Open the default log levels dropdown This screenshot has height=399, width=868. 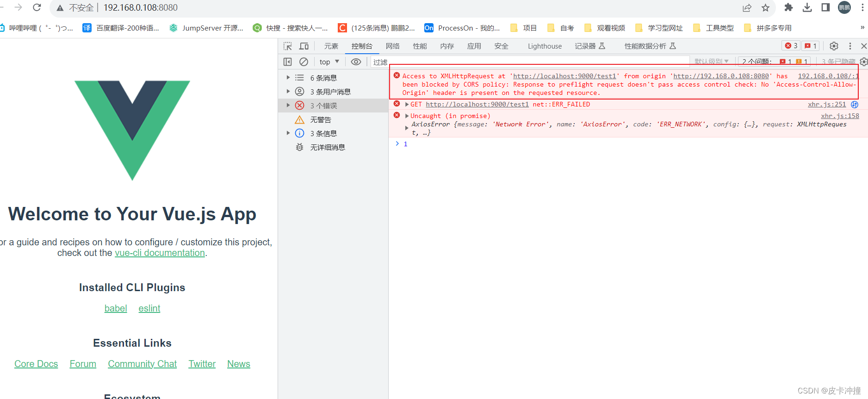(712, 62)
